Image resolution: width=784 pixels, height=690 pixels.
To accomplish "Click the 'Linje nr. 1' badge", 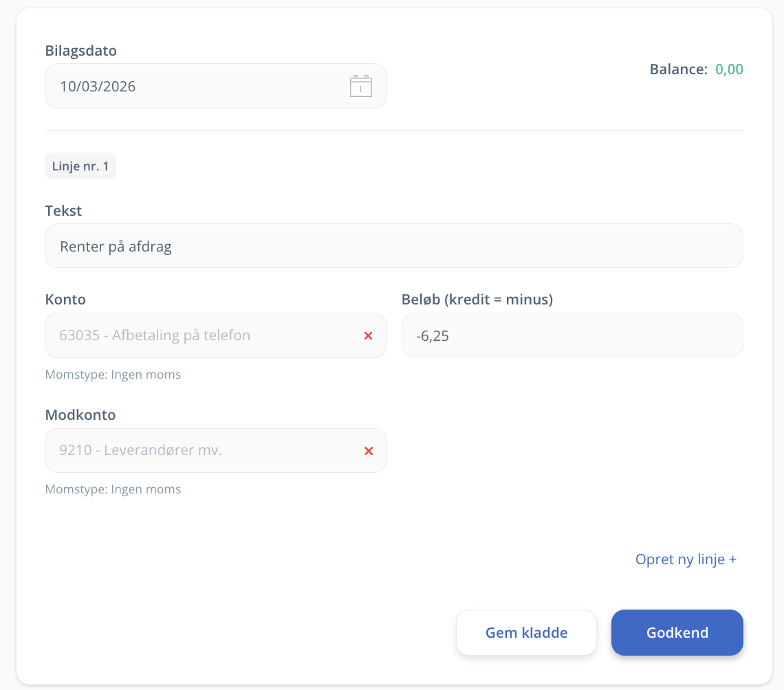I will (80, 166).
